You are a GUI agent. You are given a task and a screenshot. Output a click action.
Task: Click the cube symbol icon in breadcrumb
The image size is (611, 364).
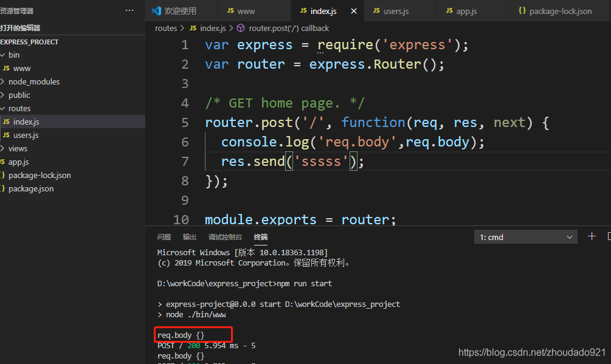point(241,28)
